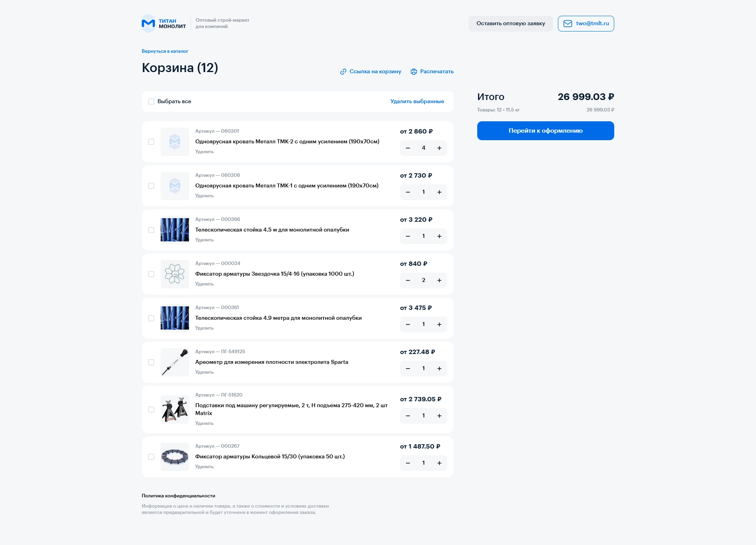Click the Ссылка на корзину text

click(375, 72)
